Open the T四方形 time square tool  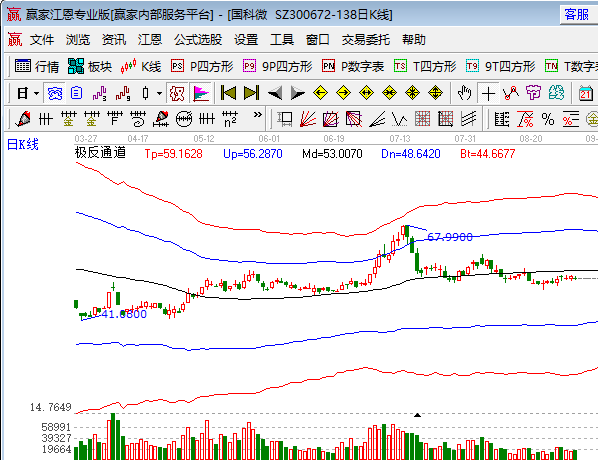coord(425,66)
